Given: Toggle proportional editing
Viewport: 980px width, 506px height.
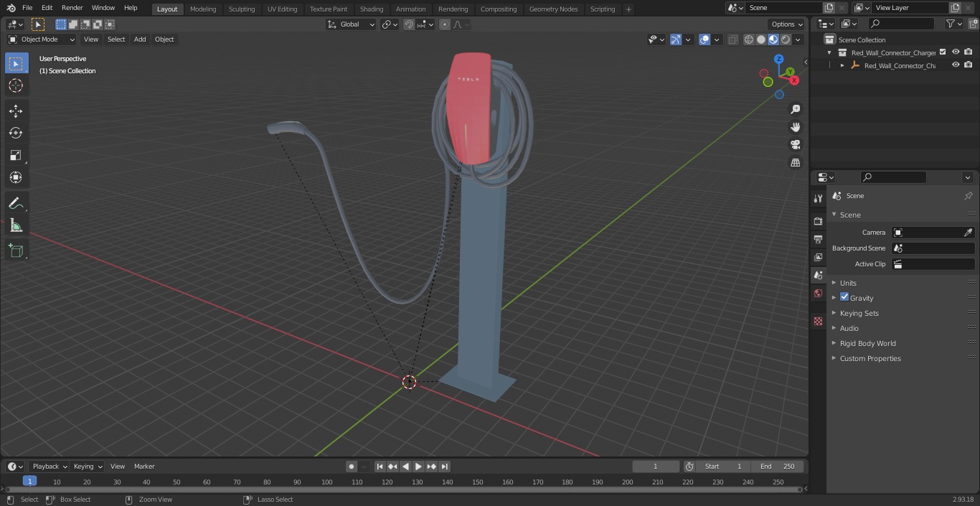Looking at the screenshot, I should [445, 24].
